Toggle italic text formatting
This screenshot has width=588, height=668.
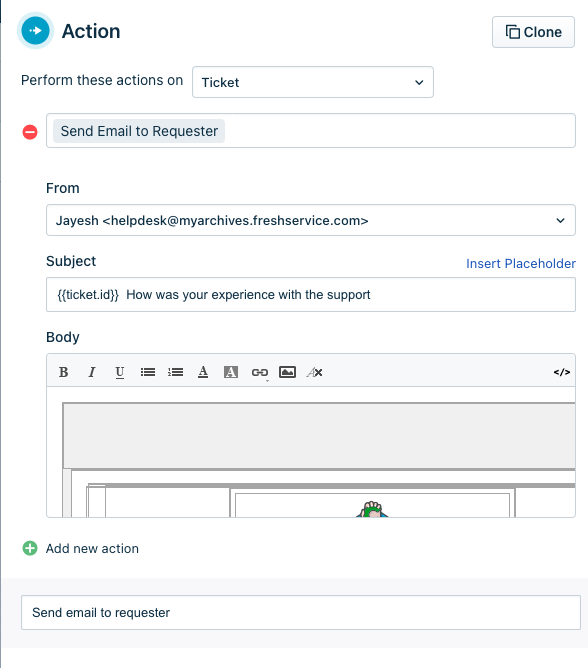[x=91, y=372]
